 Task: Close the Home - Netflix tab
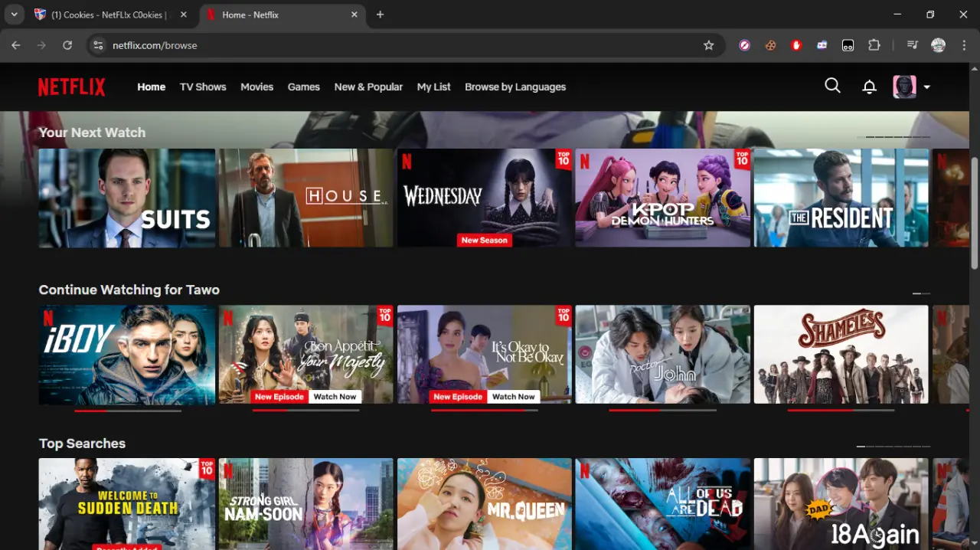(x=354, y=15)
